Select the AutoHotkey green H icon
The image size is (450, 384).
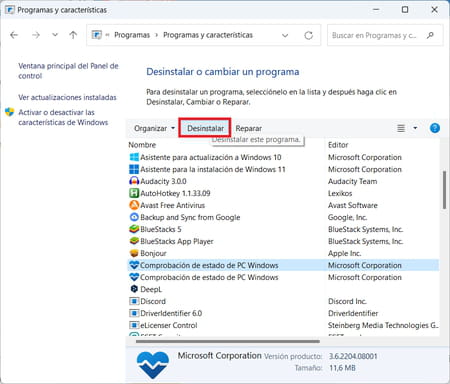[134, 193]
